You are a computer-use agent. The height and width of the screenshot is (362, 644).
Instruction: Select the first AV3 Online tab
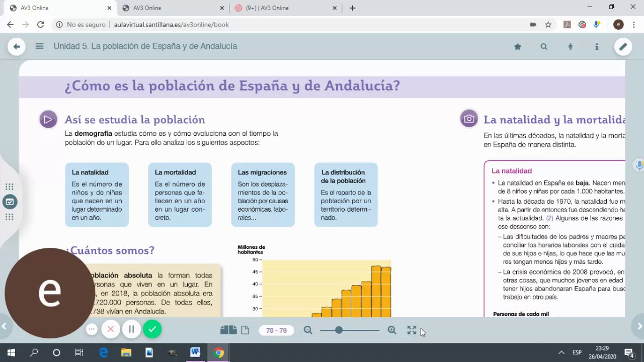click(x=60, y=8)
